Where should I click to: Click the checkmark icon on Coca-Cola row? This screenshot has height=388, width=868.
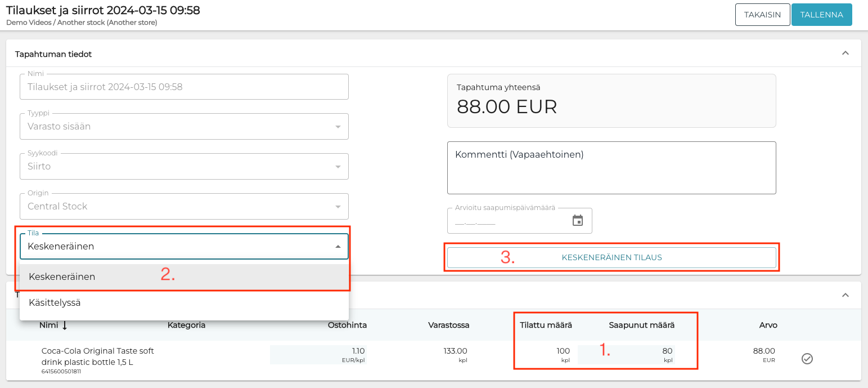point(807,359)
